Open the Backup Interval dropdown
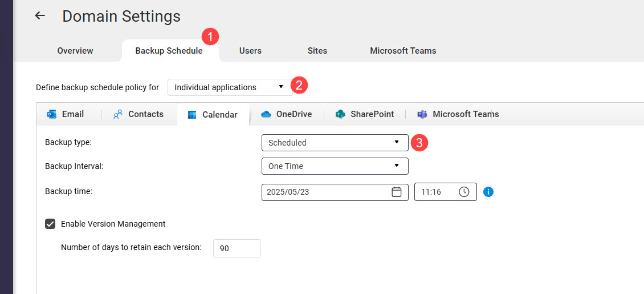 pos(335,166)
